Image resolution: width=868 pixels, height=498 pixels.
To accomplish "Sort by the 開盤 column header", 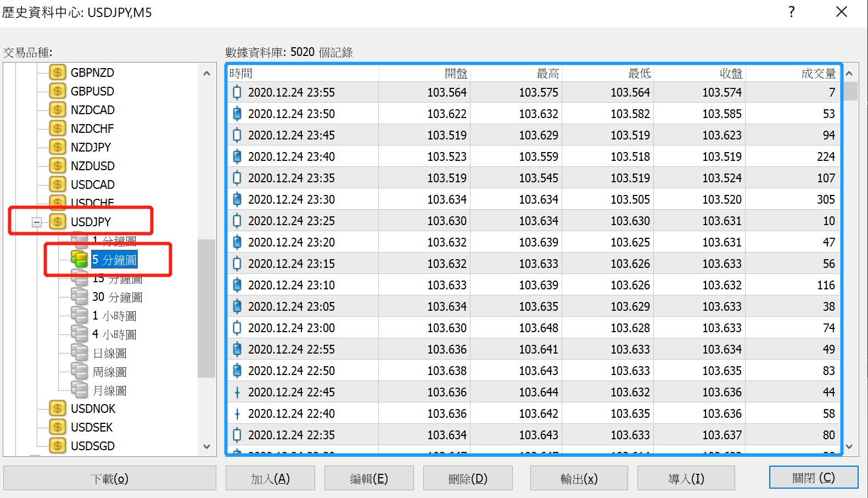I will 424,73.
